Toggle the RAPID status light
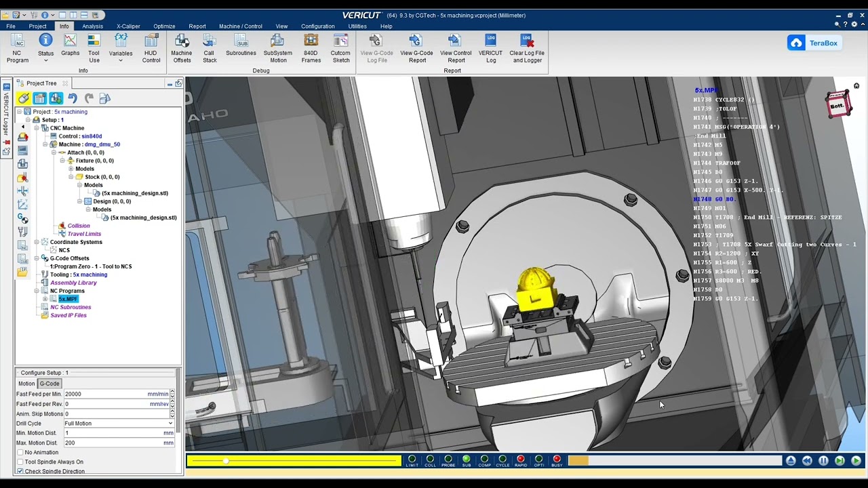The height and width of the screenshot is (488, 868). point(521,461)
